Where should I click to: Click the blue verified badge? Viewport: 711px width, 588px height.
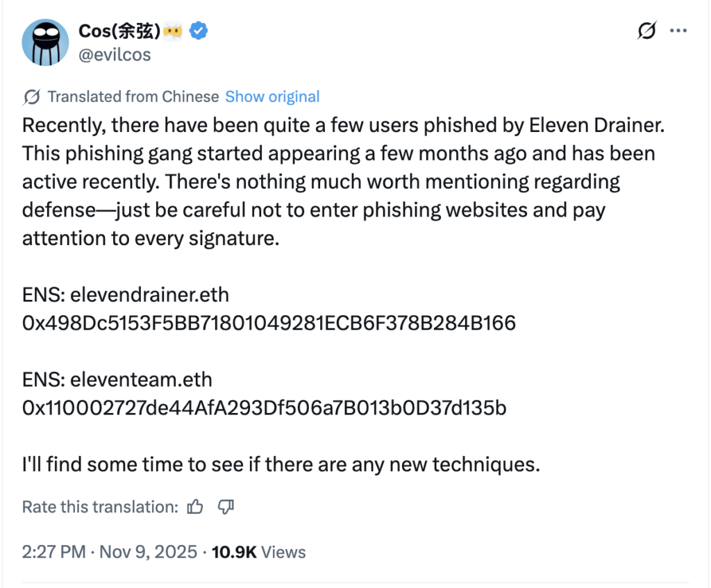[201, 31]
